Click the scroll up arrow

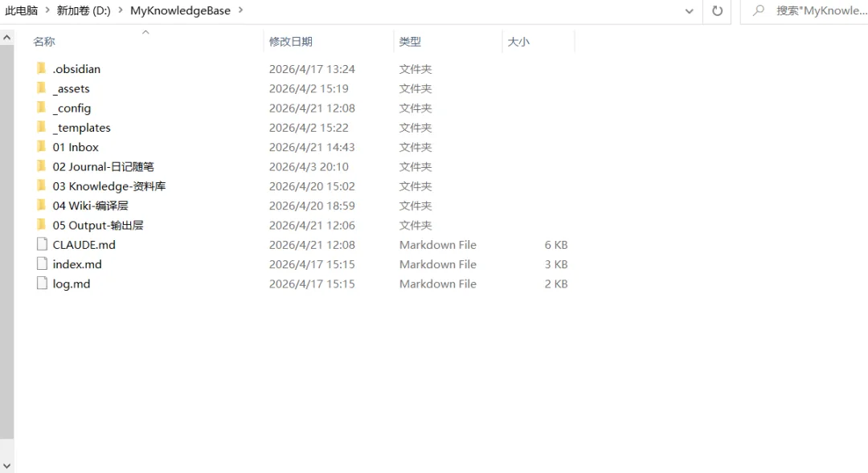pyautogui.click(x=6, y=38)
